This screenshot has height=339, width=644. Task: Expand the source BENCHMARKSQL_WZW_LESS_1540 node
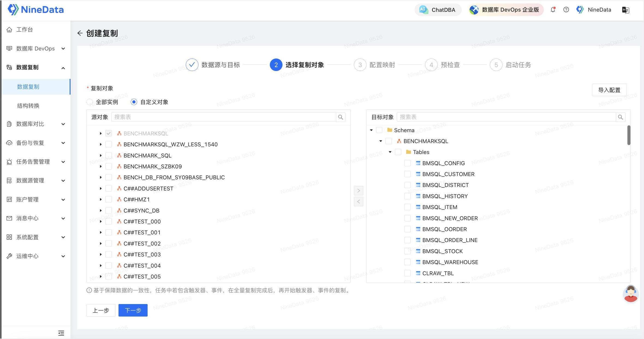point(101,144)
